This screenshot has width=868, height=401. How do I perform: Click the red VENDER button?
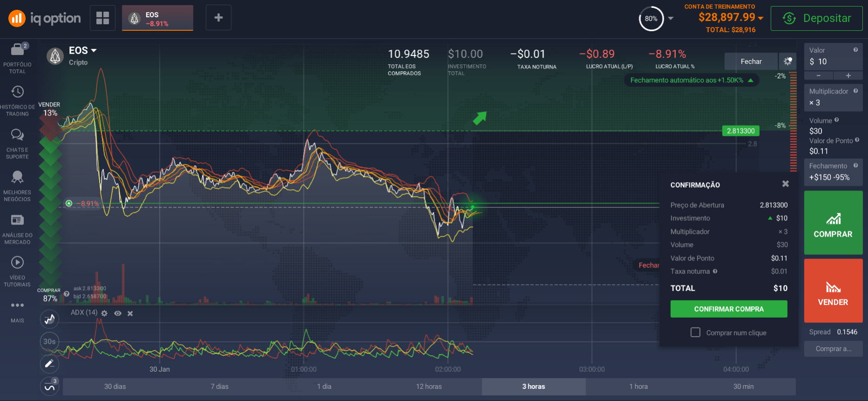(x=833, y=291)
